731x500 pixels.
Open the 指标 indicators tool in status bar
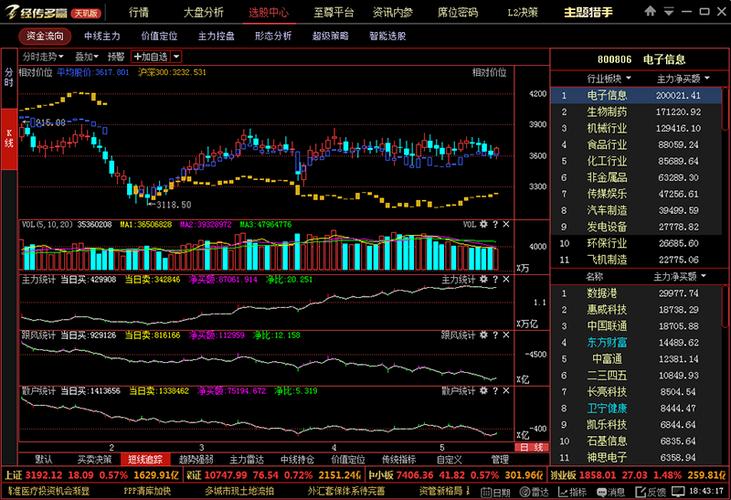572,492
